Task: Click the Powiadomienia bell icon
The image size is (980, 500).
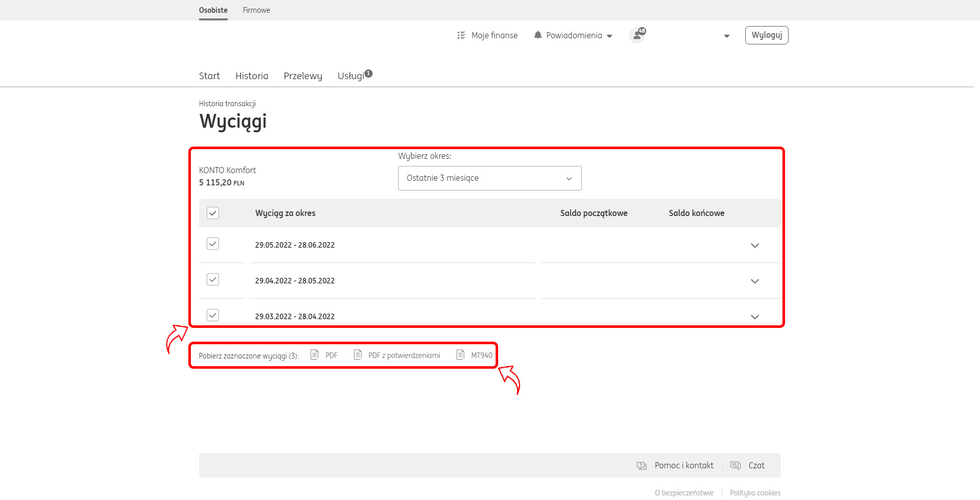Action: tap(537, 35)
